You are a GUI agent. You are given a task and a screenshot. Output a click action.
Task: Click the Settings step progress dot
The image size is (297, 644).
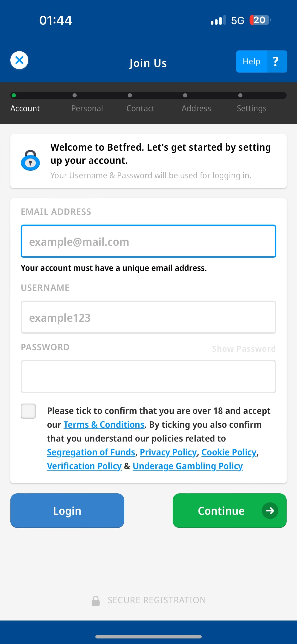pyautogui.click(x=240, y=95)
